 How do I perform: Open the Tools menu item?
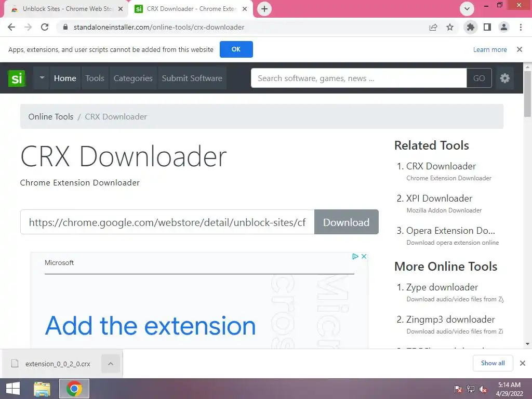(95, 78)
